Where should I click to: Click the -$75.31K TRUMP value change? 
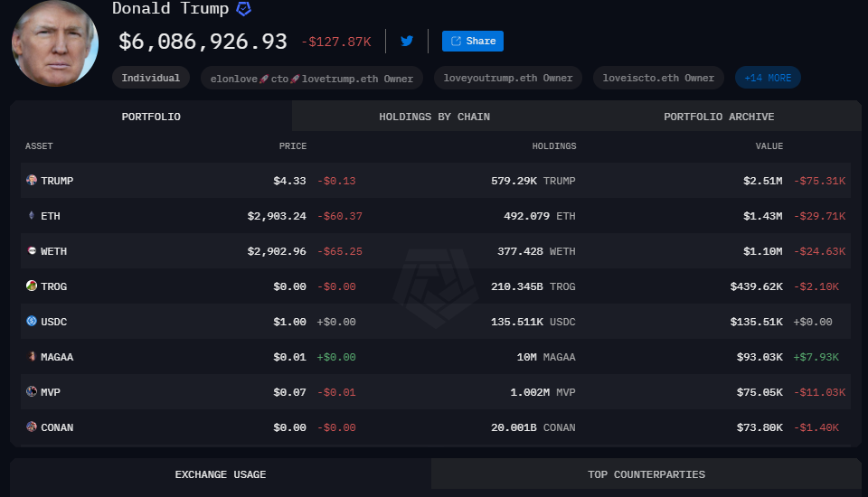click(819, 181)
